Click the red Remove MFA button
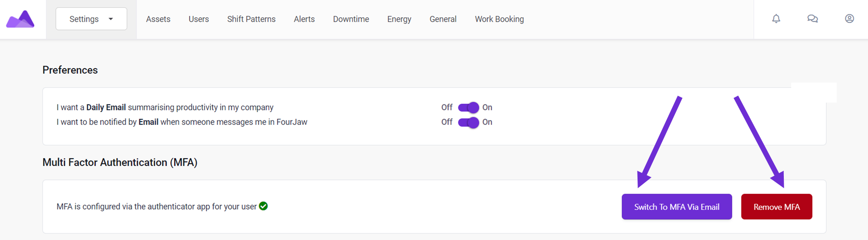 pyautogui.click(x=776, y=207)
